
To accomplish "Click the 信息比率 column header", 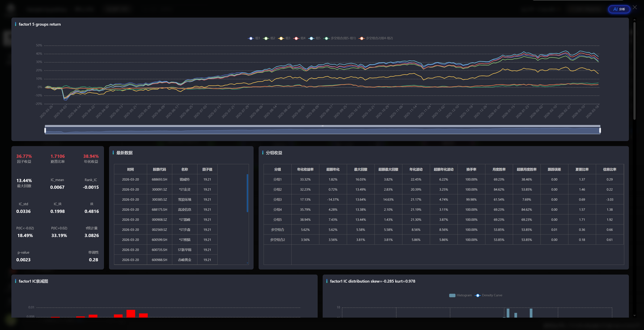I will [610, 170].
